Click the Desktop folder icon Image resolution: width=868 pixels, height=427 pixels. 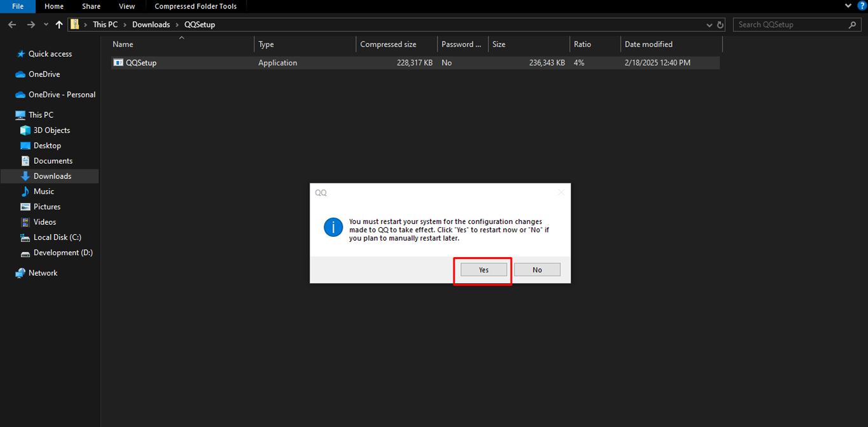click(x=25, y=146)
